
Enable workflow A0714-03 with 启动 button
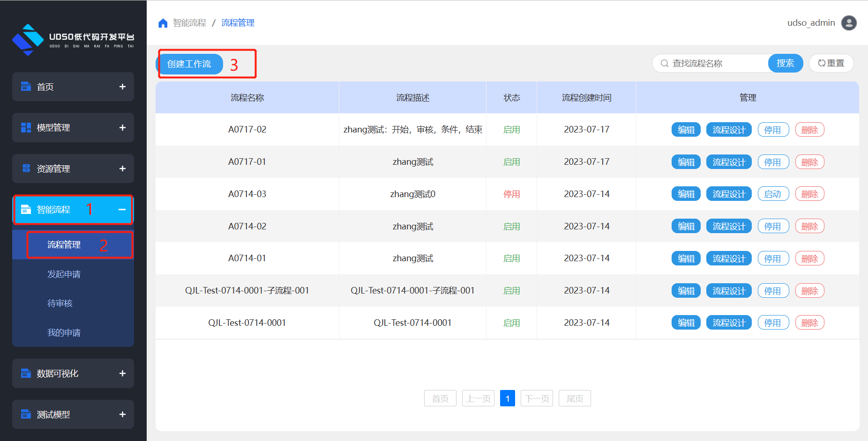(x=773, y=194)
